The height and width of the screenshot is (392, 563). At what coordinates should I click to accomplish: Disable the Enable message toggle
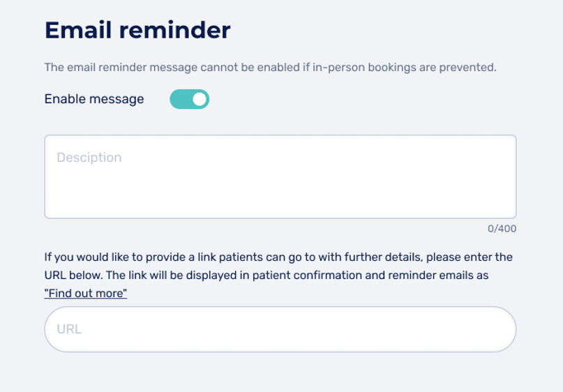click(189, 99)
